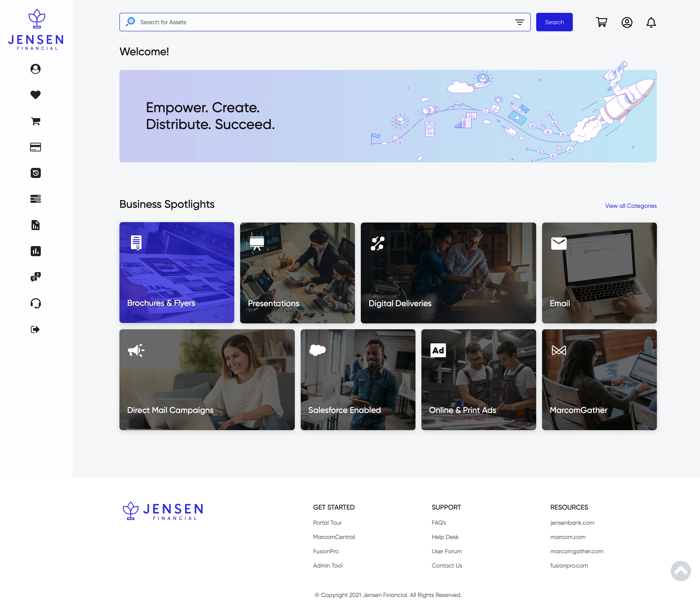
Task: Open the payment card icon in sidebar
Action: [x=36, y=147]
